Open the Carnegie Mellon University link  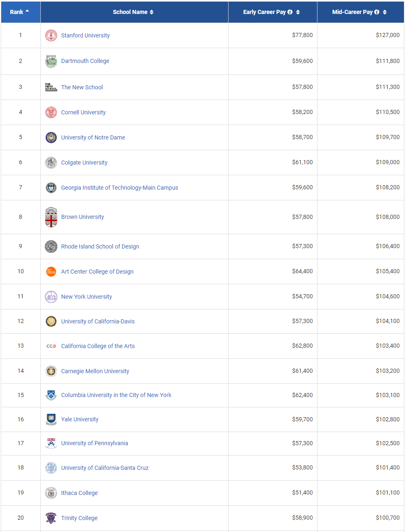(x=95, y=371)
